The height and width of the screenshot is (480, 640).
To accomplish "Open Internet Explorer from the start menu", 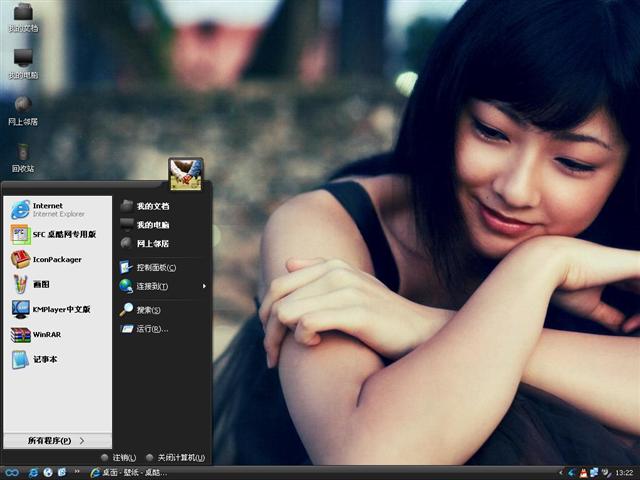I will (x=48, y=209).
